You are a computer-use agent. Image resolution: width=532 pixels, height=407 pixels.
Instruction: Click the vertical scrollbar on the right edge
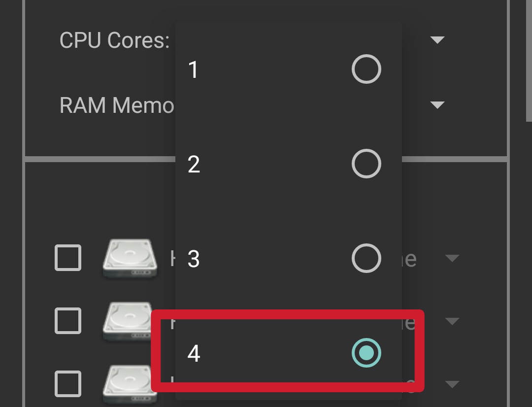(x=529, y=61)
